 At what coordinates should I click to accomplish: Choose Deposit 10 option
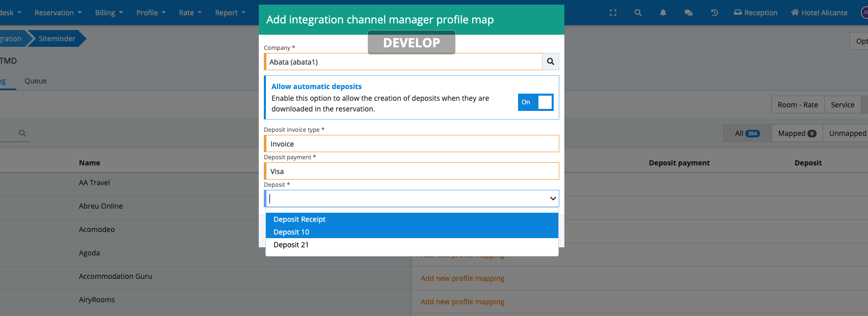[291, 232]
